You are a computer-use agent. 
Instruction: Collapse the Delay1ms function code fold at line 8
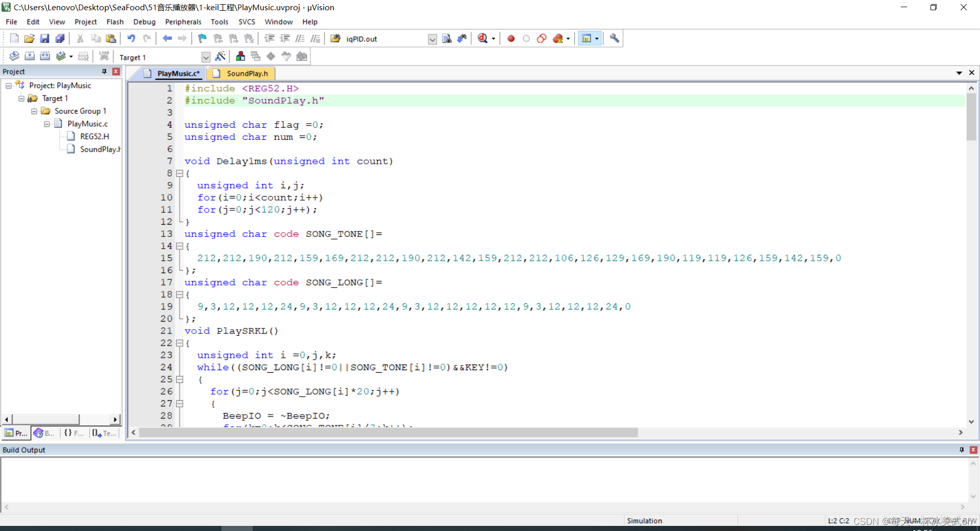click(x=179, y=174)
